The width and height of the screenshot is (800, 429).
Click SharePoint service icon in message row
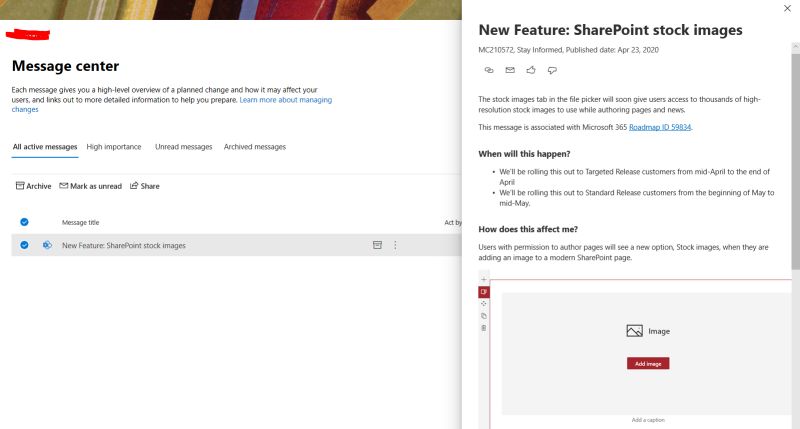[x=47, y=245]
